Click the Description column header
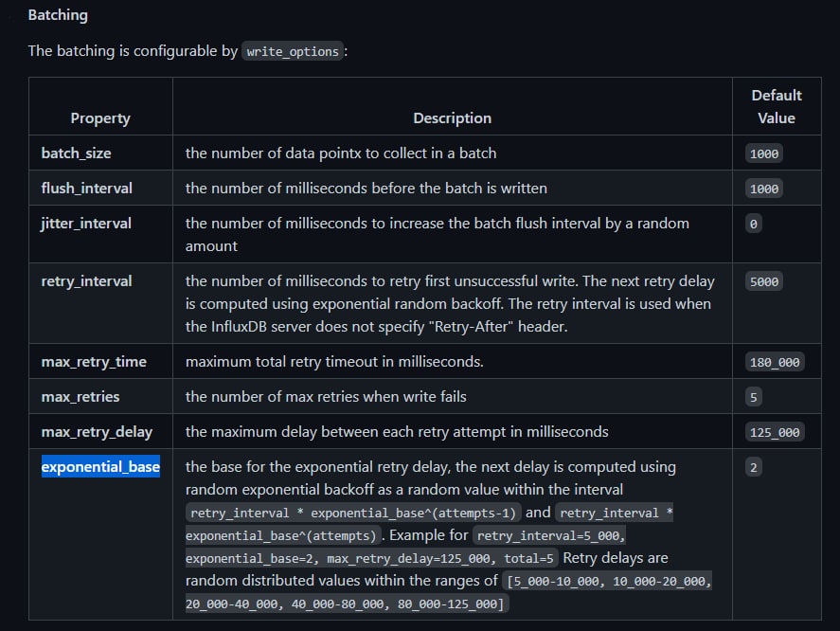Viewport: 840px width, 631px height. (452, 117)
